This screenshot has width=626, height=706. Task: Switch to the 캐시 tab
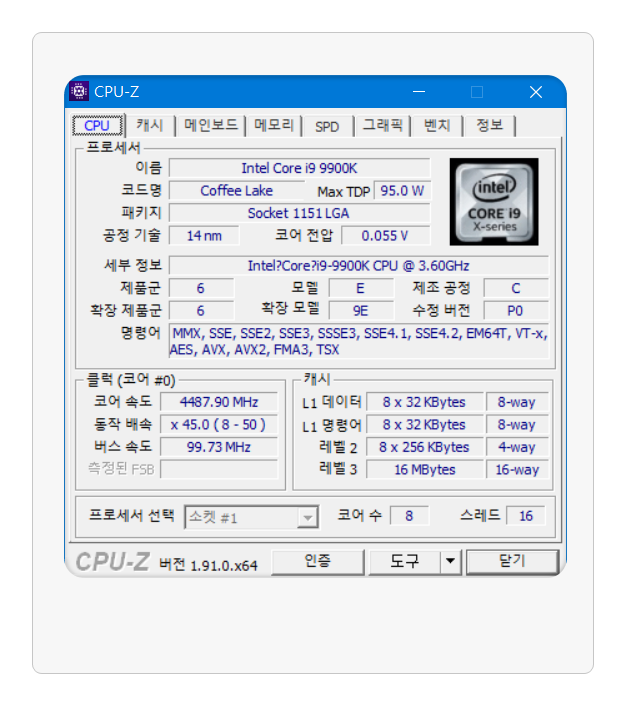[x=150, y=125]
